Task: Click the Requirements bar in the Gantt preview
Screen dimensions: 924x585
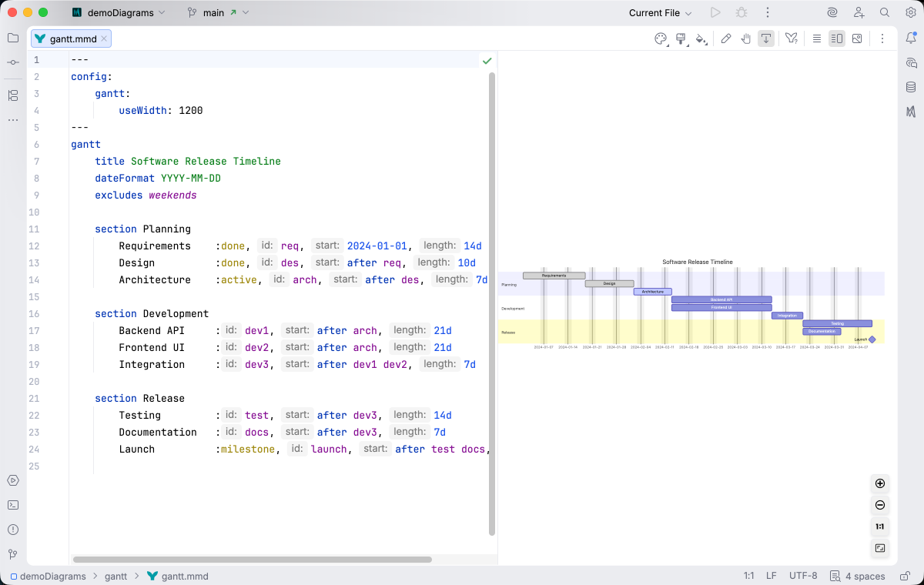Action: pyautogui.click(x=554, y=276)
